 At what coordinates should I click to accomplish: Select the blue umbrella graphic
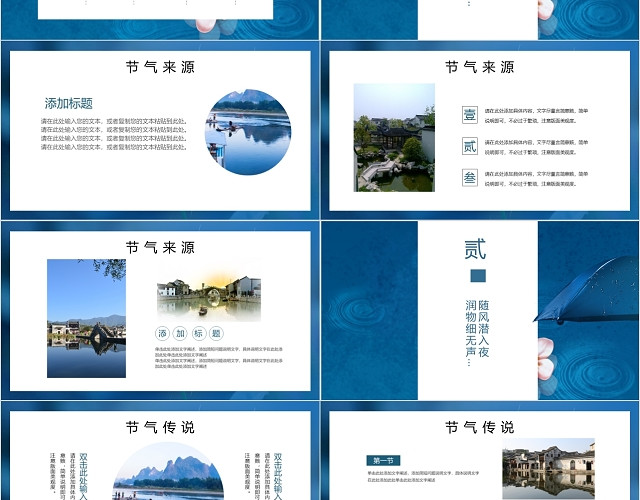coord(587,290)
